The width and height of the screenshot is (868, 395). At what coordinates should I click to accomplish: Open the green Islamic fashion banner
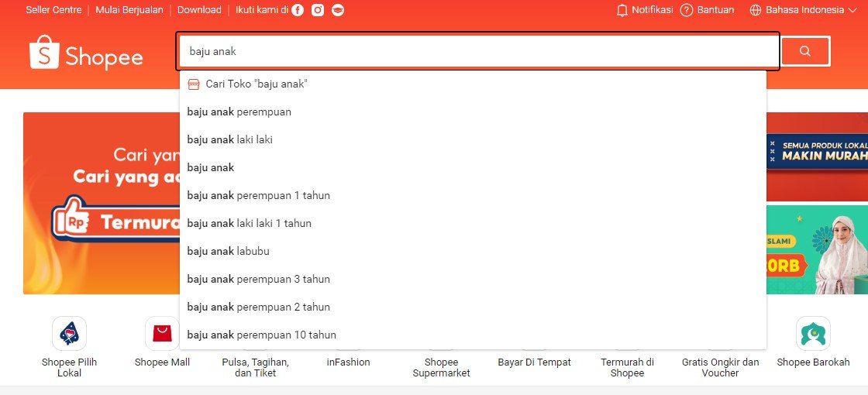[817, 249]
